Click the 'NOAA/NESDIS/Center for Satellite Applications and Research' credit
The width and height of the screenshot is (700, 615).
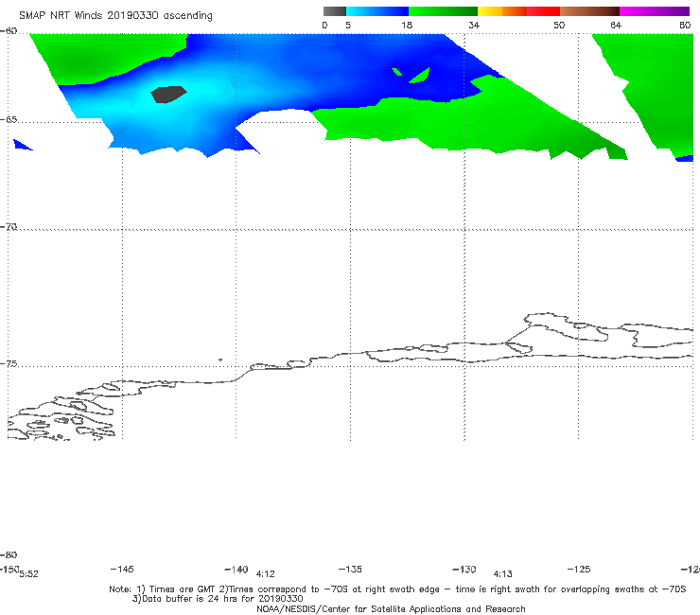[x=391, y=609]
